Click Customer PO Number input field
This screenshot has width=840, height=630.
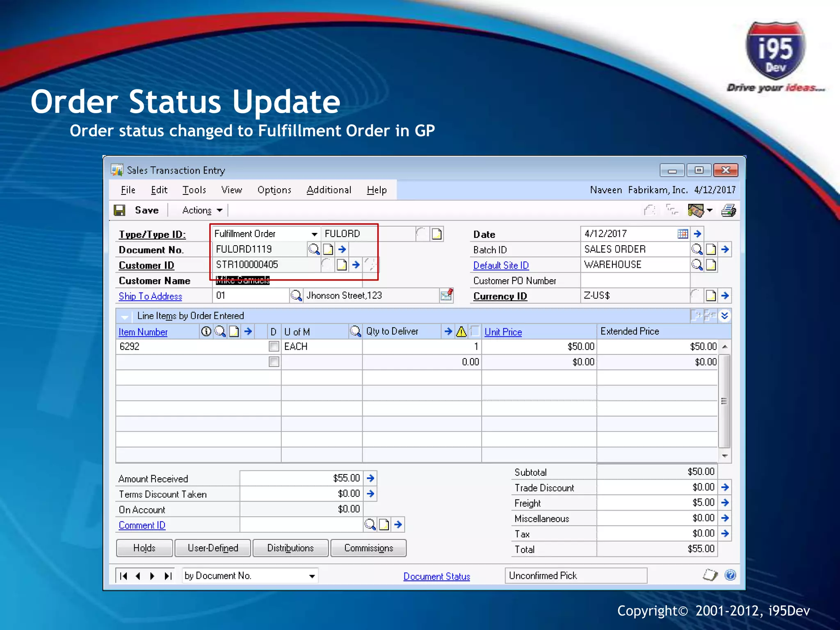coord(635,281)
